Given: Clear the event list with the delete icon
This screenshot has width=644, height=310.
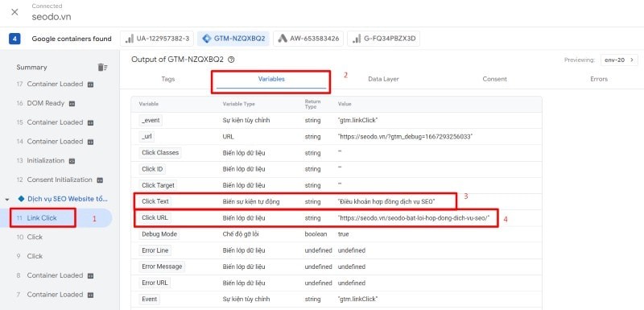Looking at the screenshot, I should [103, 68].
